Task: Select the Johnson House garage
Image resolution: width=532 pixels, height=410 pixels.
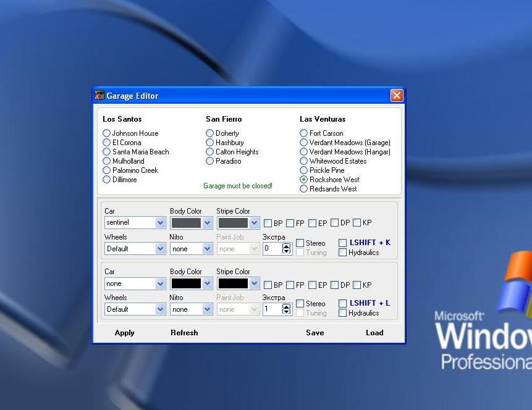Action: (107, 133)
